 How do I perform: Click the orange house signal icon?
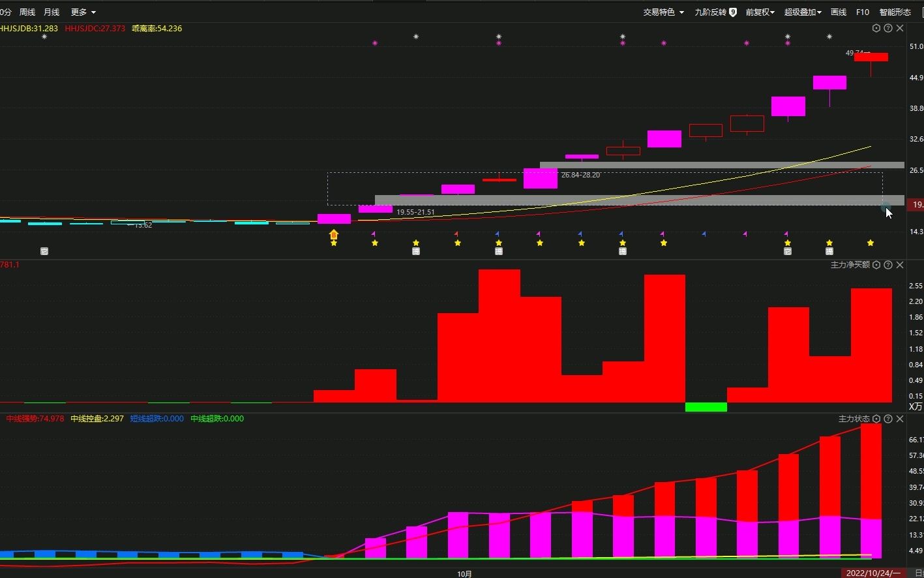[x=334, y=234]
